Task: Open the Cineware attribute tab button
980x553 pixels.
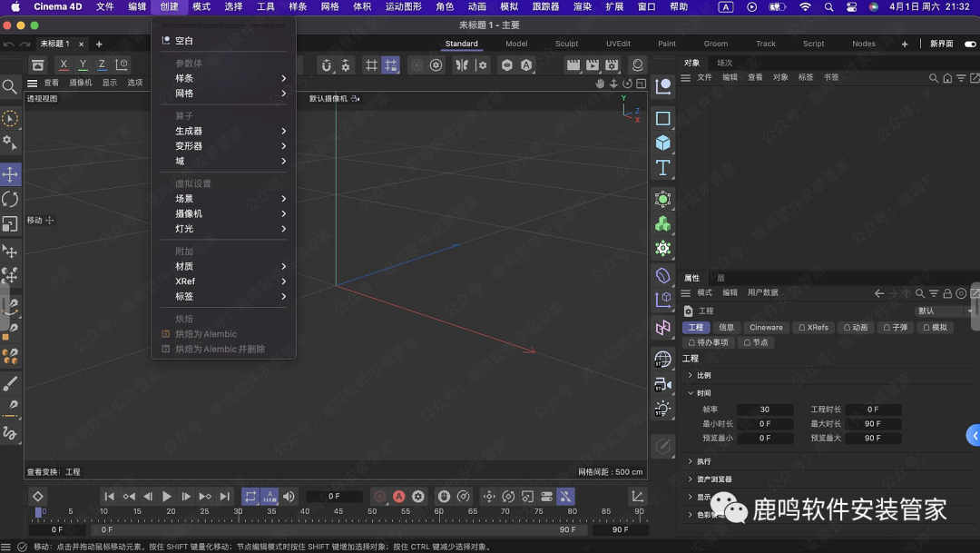Action: click(766, 328)
